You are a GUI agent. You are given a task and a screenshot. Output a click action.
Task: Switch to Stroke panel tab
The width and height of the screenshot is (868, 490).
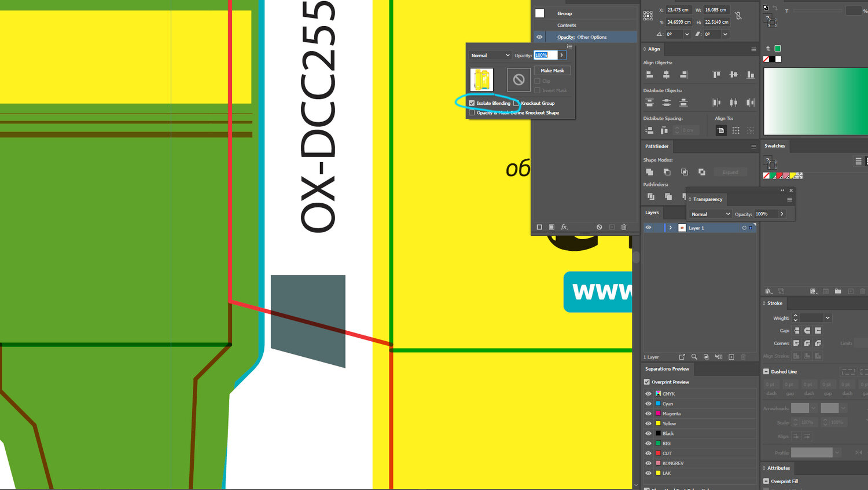tap(775, 303)
